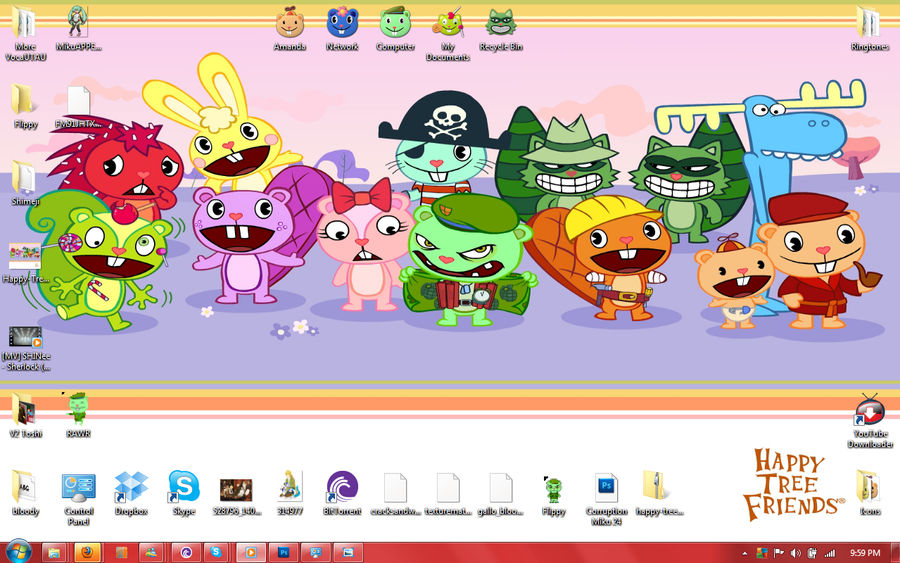Click the Show Desktop button
The image size is (900, 563).
click(x=895, y=553)
